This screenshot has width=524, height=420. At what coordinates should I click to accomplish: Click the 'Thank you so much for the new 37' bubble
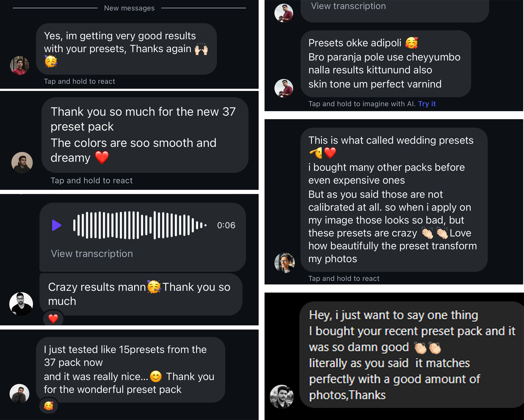145,135
